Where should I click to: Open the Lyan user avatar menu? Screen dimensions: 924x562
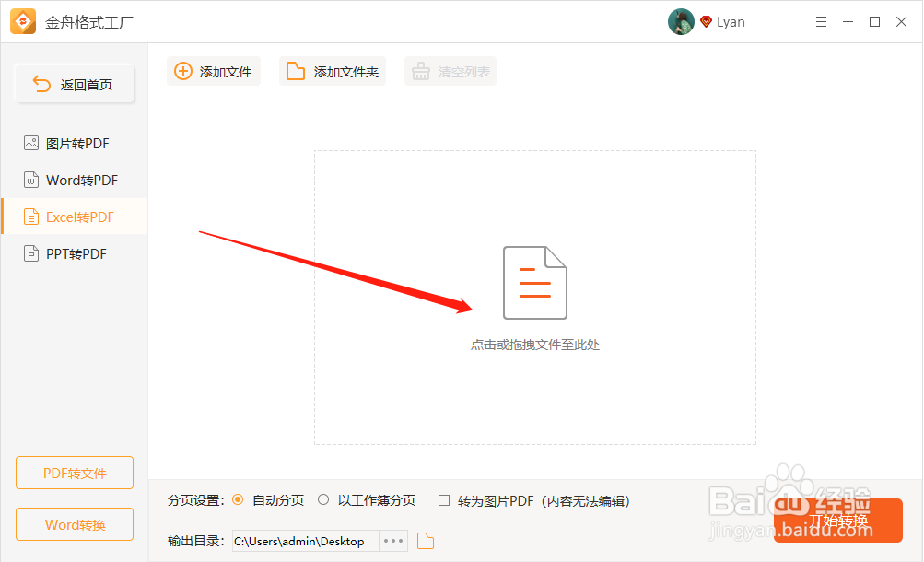pyautogui.click(x=681, y=21)
